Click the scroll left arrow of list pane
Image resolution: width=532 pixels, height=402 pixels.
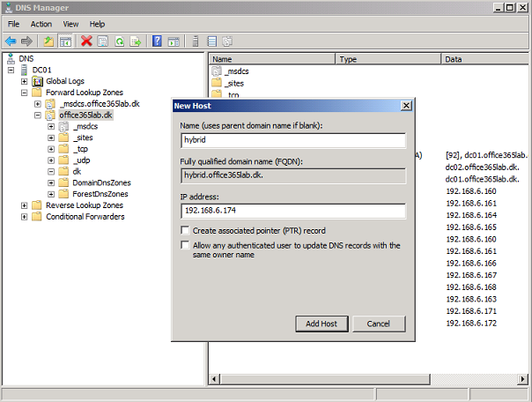[x=214, y=379]
